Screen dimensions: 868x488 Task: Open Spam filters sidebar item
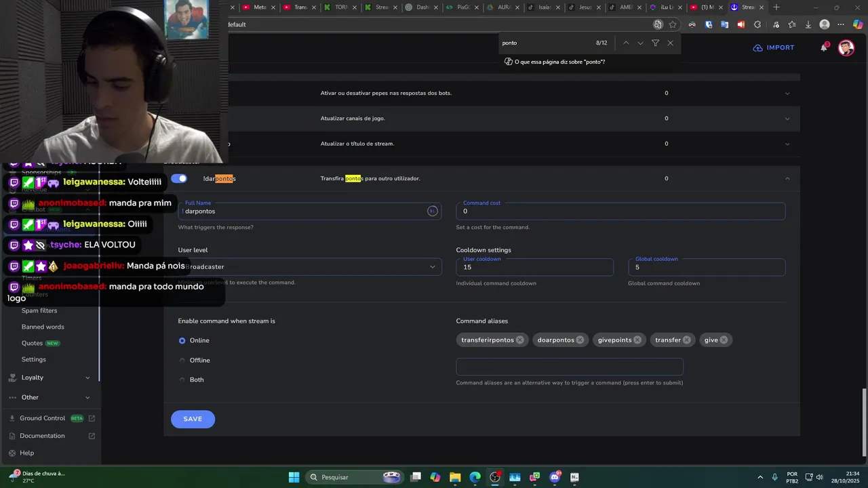[x=39, y=310]
